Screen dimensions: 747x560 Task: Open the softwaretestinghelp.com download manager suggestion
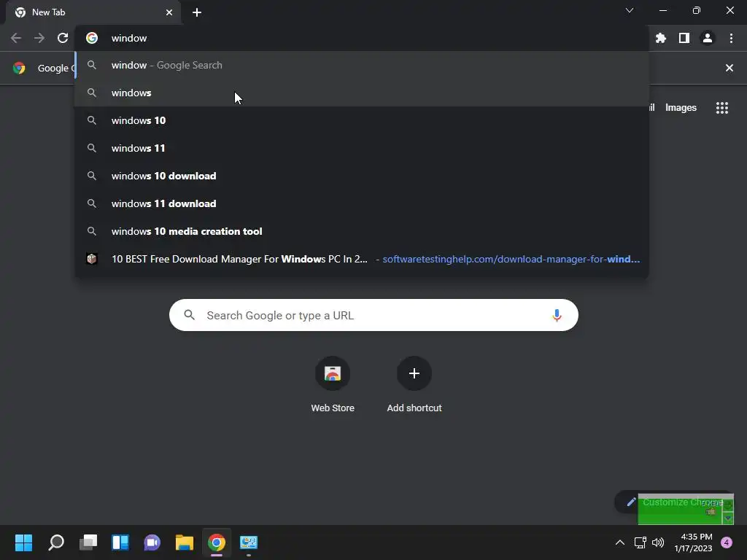coord(362,259)
